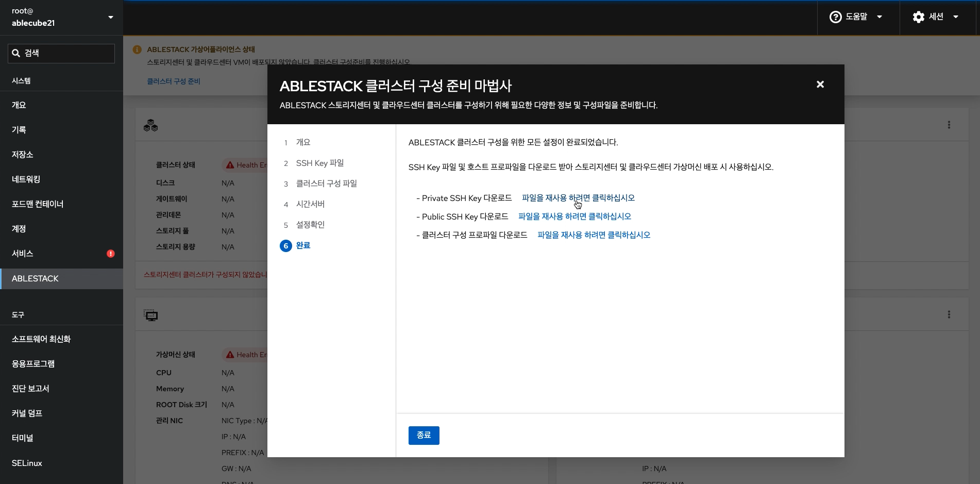Expand the 도움말 help dropdown arrow
Image resolution: width=980 pixels, height=484 pixels.
pos(880,17)
